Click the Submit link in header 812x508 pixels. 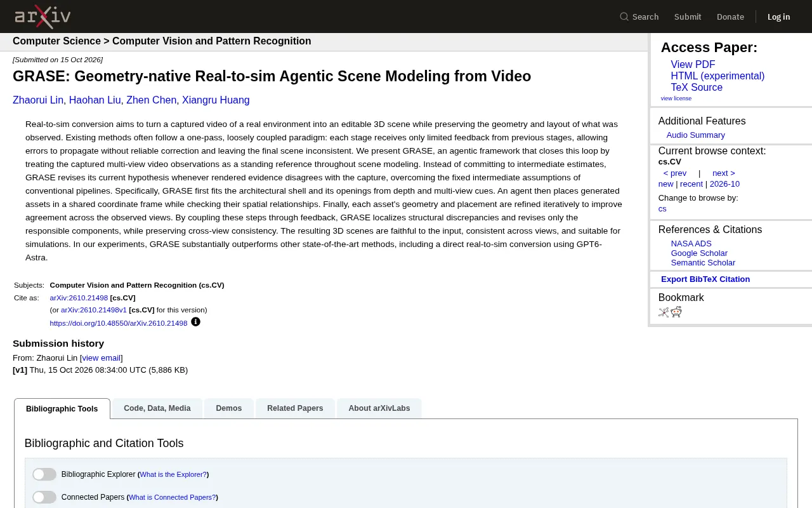point(688,17)
